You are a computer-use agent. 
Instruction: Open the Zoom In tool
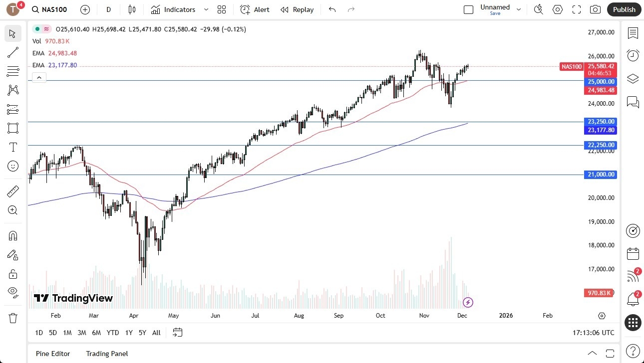13,210
